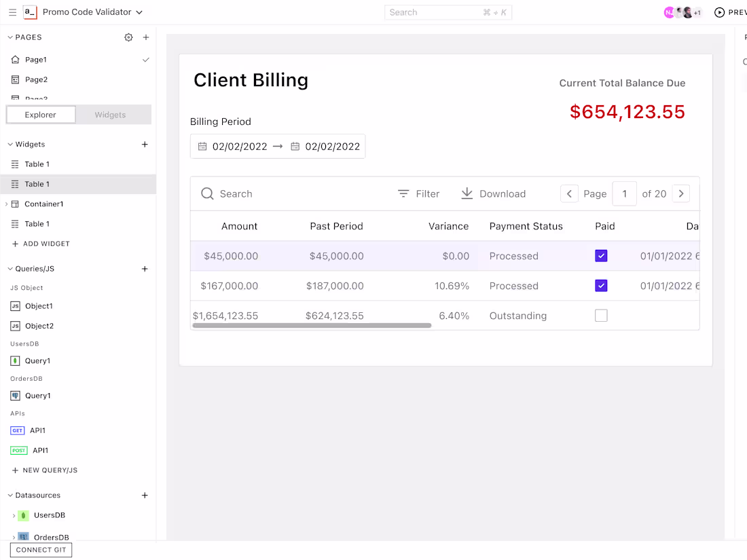Uncheck Paid box for $45,000.00 row
The image size is (747, 560).
601,256
